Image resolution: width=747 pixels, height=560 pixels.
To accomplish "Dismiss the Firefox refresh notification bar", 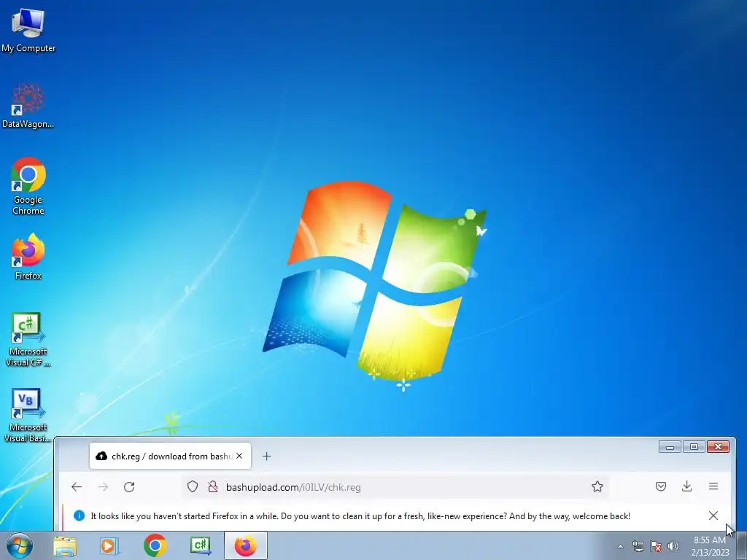I will click(x=713, y=516).
